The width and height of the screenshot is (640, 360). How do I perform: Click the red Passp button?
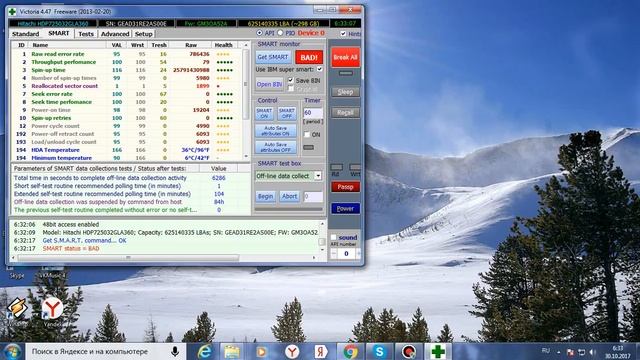point(345,187)
